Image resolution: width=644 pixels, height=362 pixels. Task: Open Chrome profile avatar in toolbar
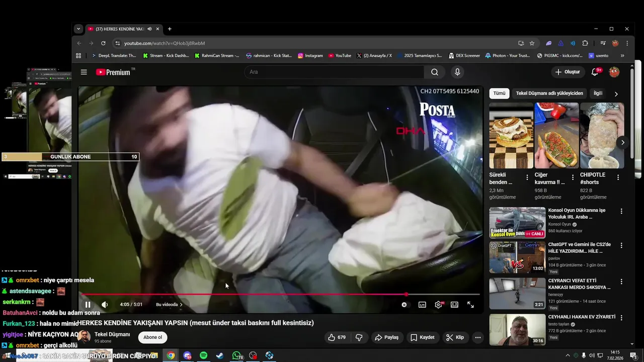coord(615,43)
